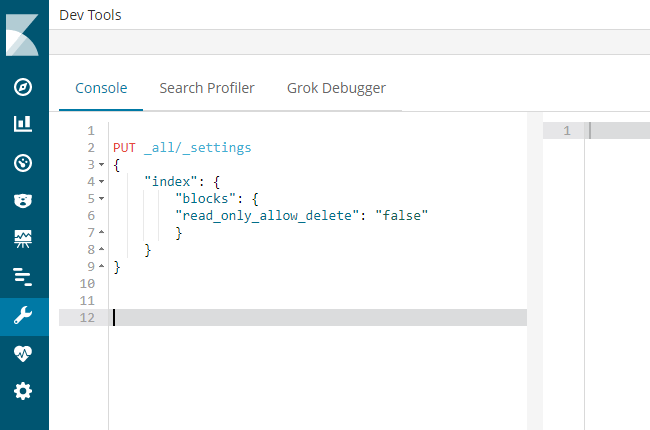Click the "false" value in the editor
Image resolution: width=650 pixels, height=430 pixels.
(401, 216)
